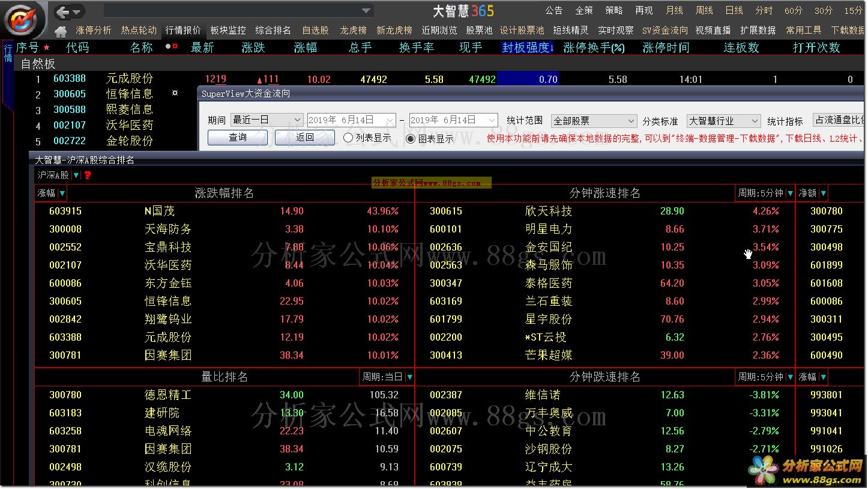The image size is (868, 489).
Task: Open the 常用工具 menu
Action: pos(804,30)
